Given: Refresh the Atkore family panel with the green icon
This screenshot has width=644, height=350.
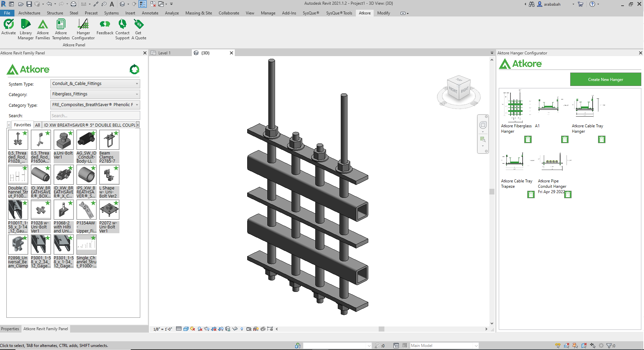Looking at the screenshot, I should pyautogui.click(x=135, y=70).
